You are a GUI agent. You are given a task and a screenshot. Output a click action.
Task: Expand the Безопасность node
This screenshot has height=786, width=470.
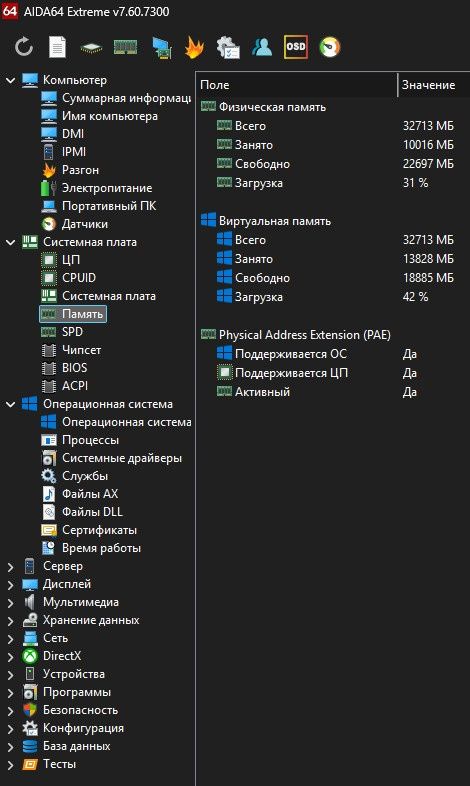pyautogui.click(x=11, y=711)
